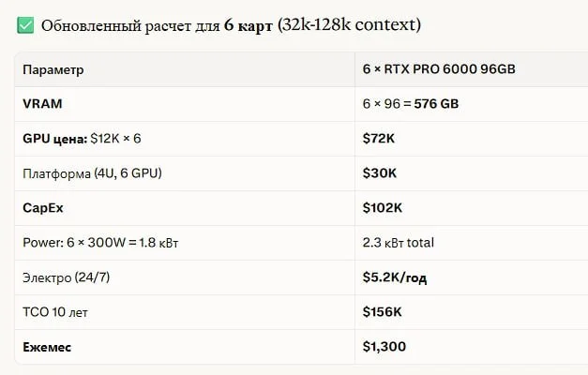Click the Электро (24/7) label
Image resolution: width=588 pixels, height=375 pixels.
click(66, 277)
